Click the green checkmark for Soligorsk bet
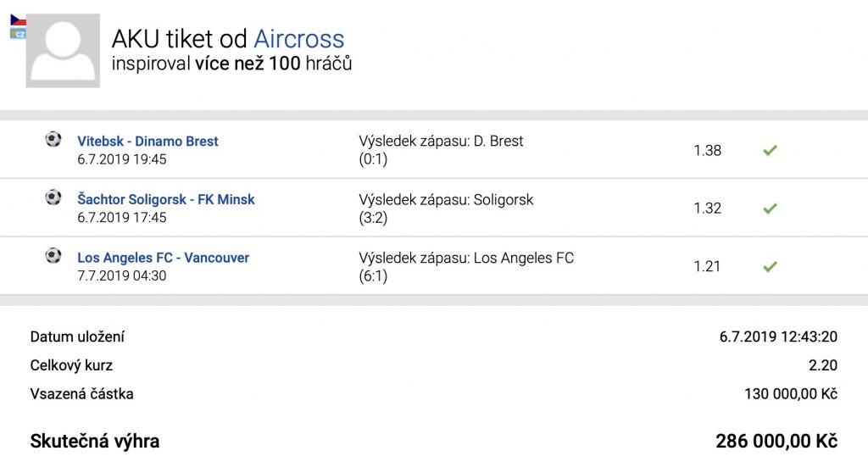Screen dimensions: 868x473 (770, 209)
